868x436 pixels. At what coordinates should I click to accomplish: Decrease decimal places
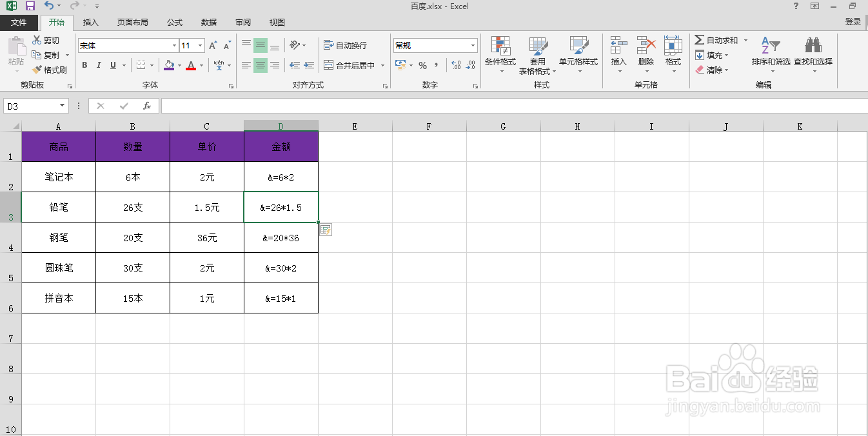tap(471, 65)
